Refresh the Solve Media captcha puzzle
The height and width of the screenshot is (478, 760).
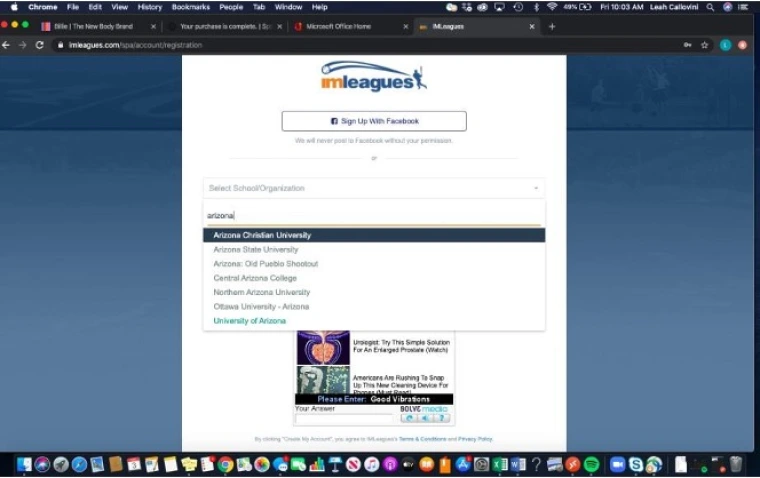point(409,418)
